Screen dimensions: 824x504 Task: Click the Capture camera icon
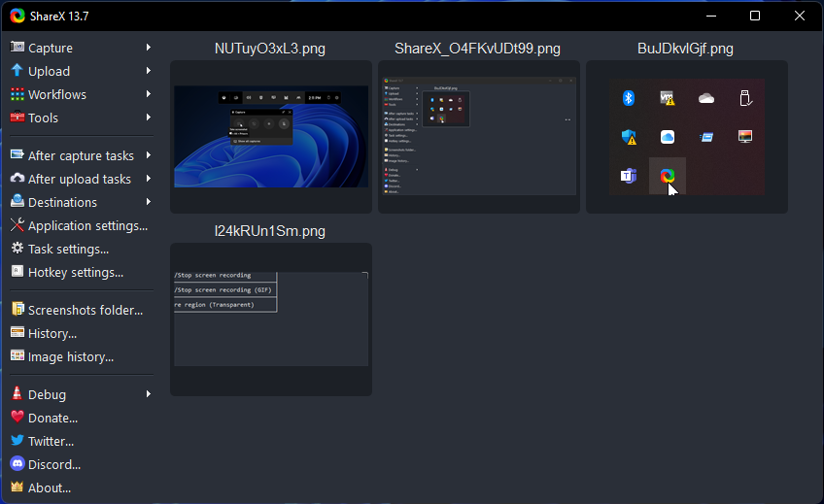point(17,48)
